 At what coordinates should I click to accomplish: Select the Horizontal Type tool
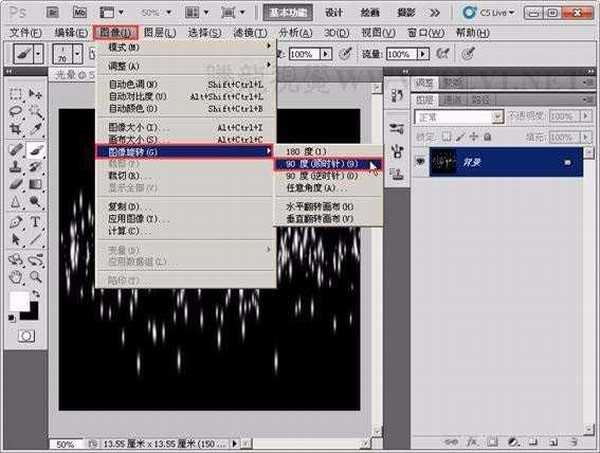point(36,221)
